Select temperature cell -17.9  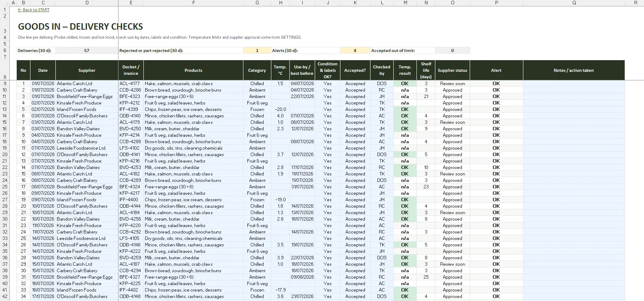280,290
